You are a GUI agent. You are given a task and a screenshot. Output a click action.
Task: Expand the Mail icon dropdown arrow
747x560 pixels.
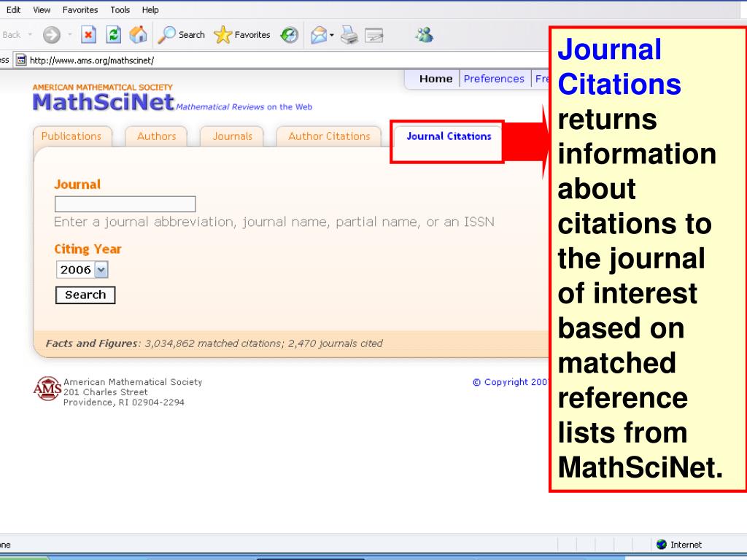click(332, 35)
